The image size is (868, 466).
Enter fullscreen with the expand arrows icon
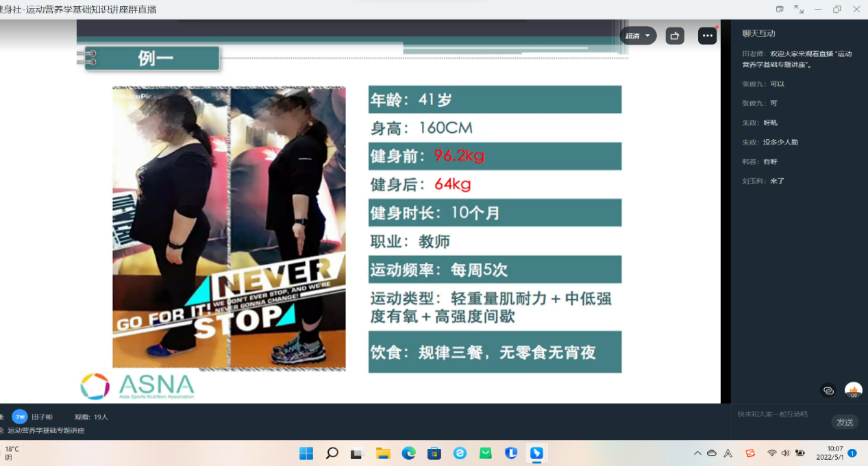(799, 9)
